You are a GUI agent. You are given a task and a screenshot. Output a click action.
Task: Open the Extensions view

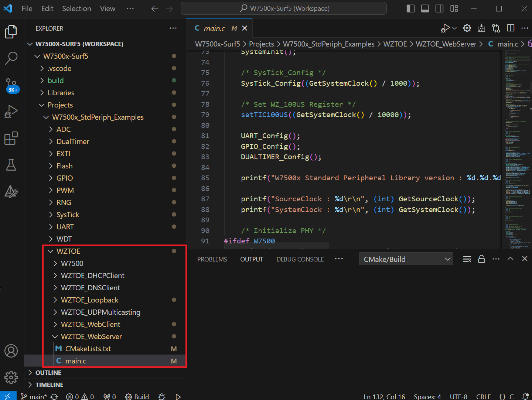(11, 138)
